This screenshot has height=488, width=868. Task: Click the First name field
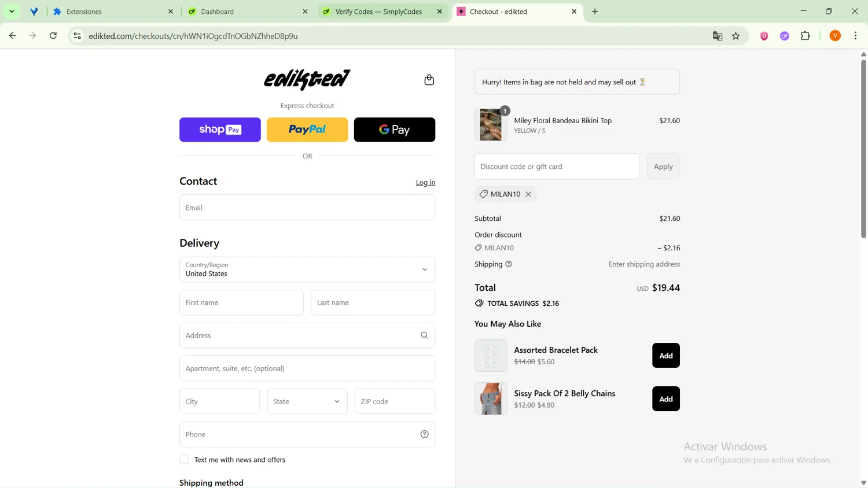tap(241, 302)
